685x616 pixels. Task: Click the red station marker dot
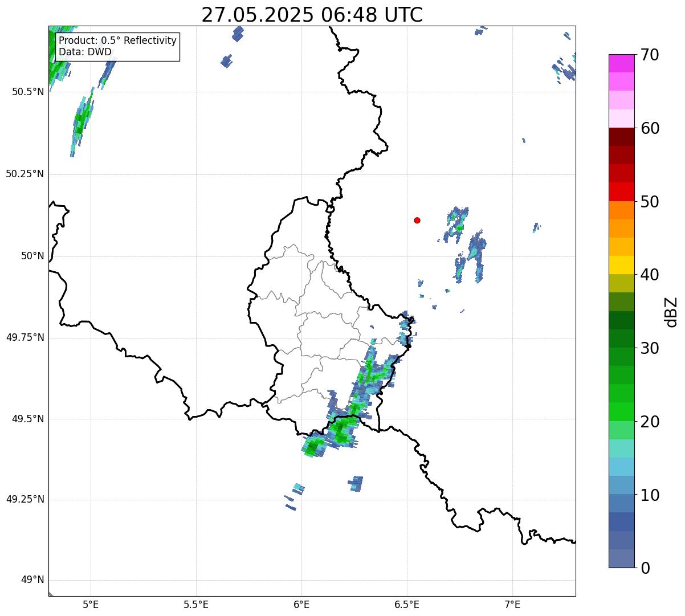(x=417, y=220)
